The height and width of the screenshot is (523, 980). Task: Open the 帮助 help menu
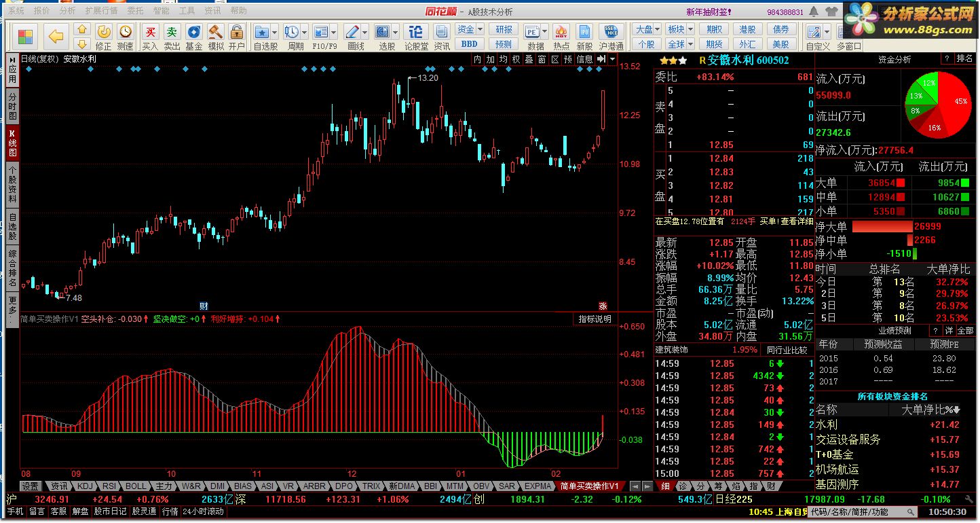pos(239,11)
